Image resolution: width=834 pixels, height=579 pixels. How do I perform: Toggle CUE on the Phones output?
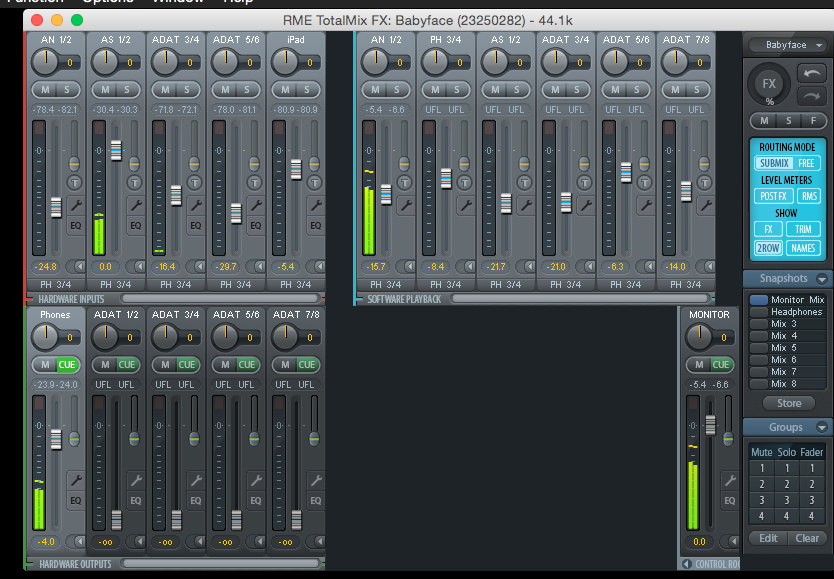[67, 365]
